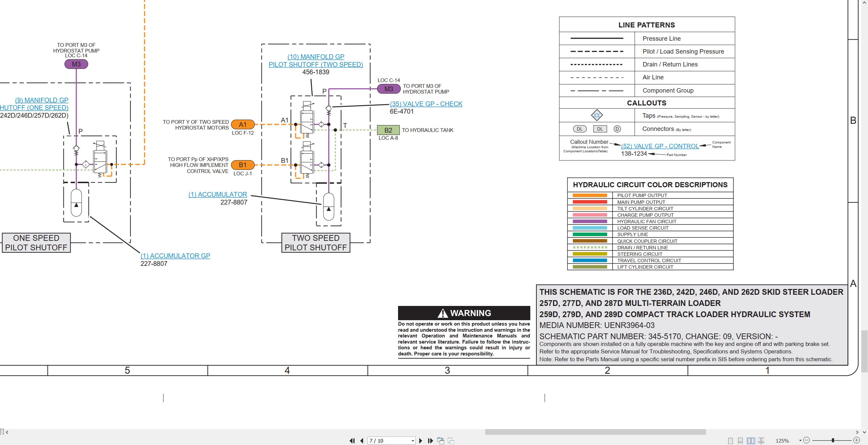Image resolution: width=868 pixels, height=445 pixels.
Task: Click the Pressure Line legend entry
Action: coord(661,39)
